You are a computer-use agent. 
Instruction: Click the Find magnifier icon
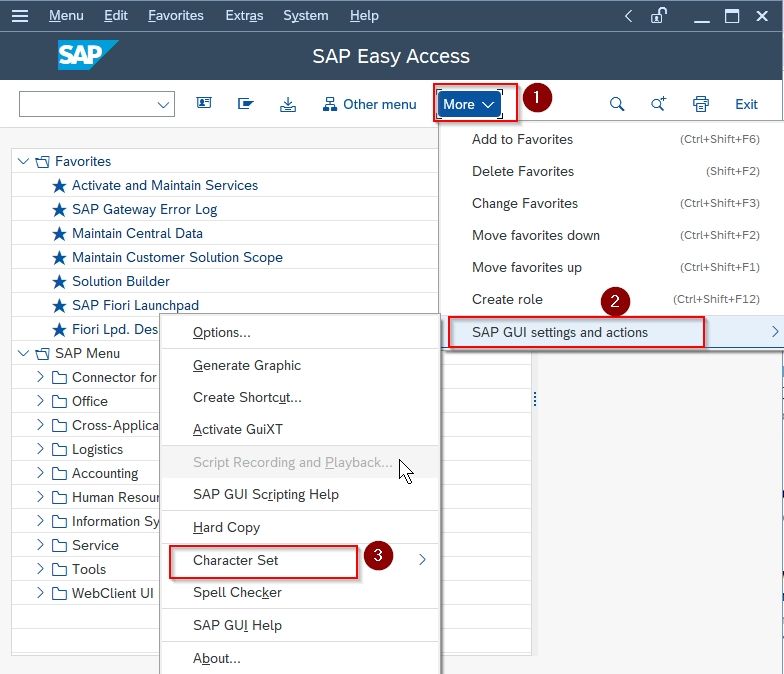[617, 104]
